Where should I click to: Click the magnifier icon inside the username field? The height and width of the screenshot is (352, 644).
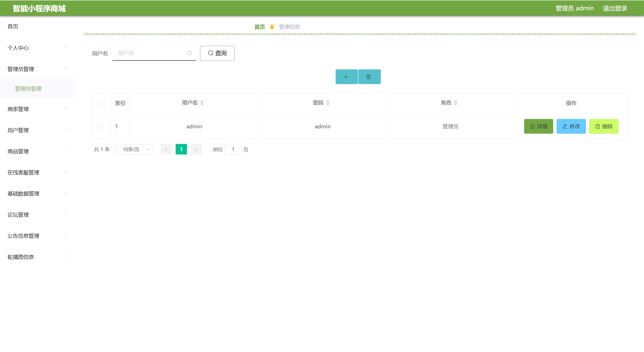(x=190, y=53)
